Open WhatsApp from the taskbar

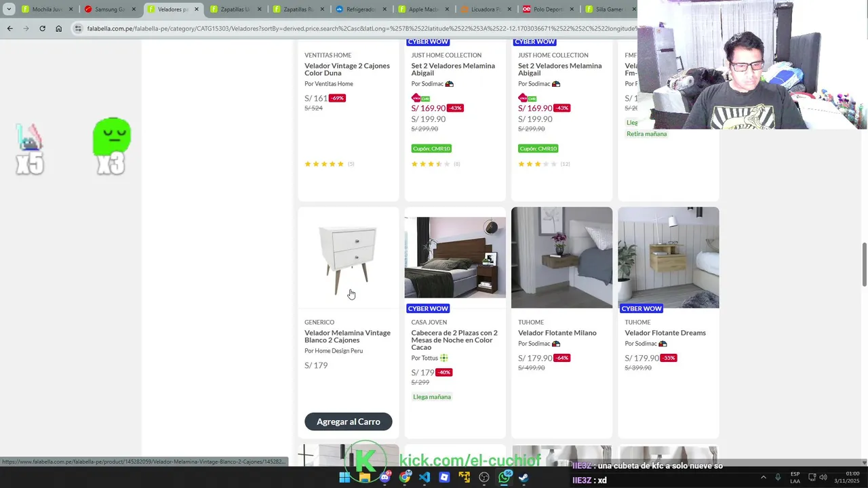point(504,477)
